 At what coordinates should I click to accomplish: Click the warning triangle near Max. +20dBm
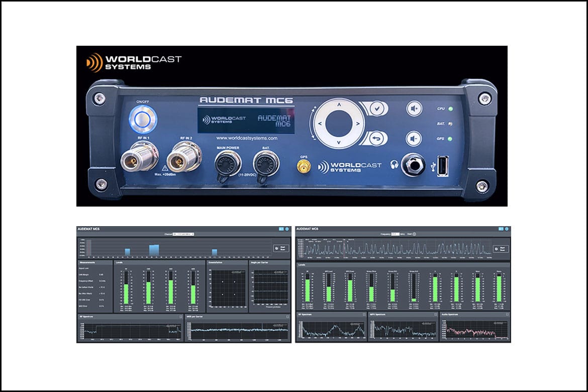point(165,168)
